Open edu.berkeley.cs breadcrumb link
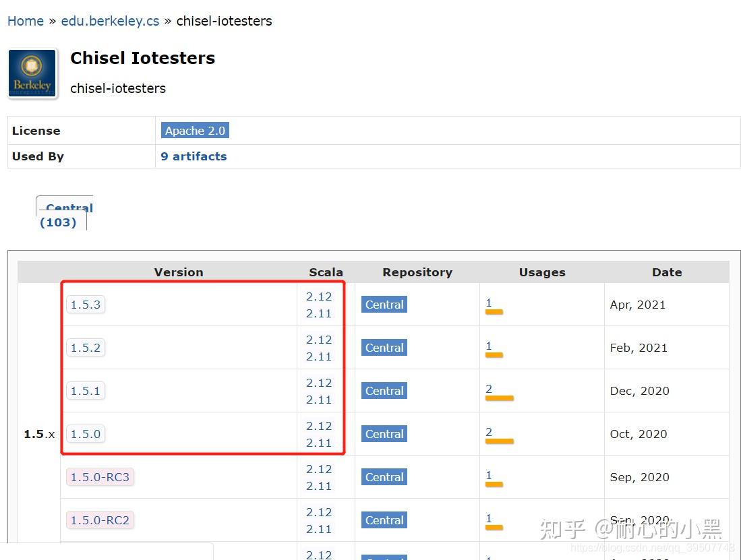Screen dimensions: 741x560 pyautogui.click(x=110, y=22)
